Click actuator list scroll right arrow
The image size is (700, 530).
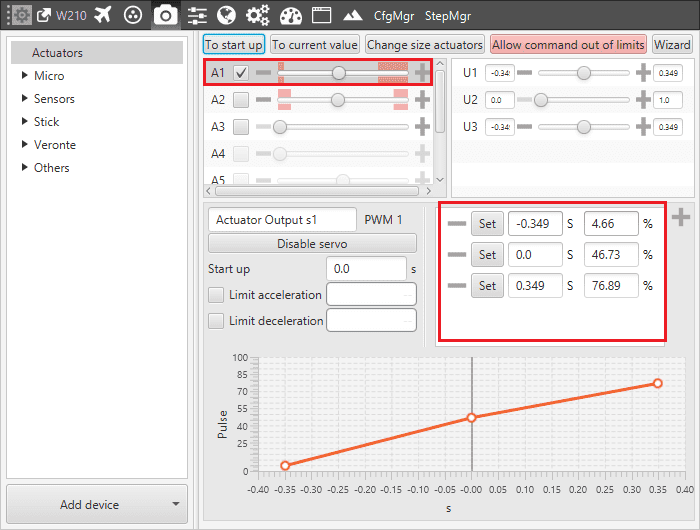pyautogui.click(x=429, y=191)
